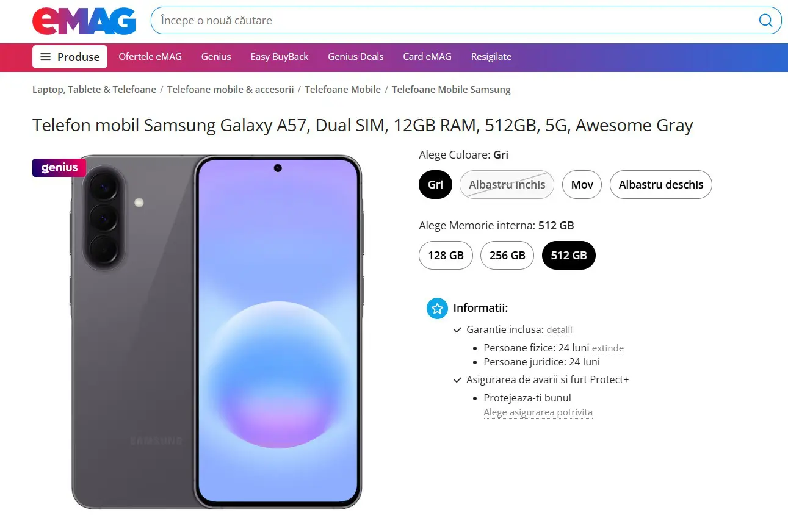This screenshot has height=532, width=788.
Task: Open warranty detalii link
Action: pyautogui.click(x=559, y=330)
